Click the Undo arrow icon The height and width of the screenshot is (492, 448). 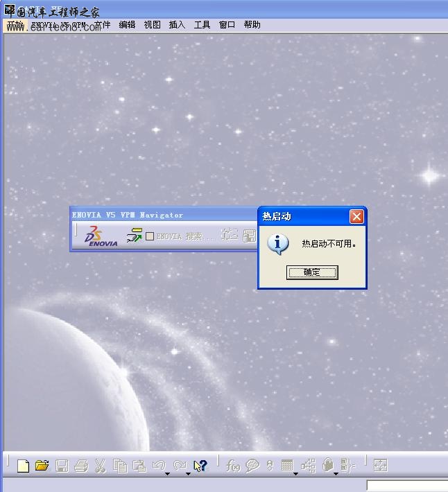159,465
